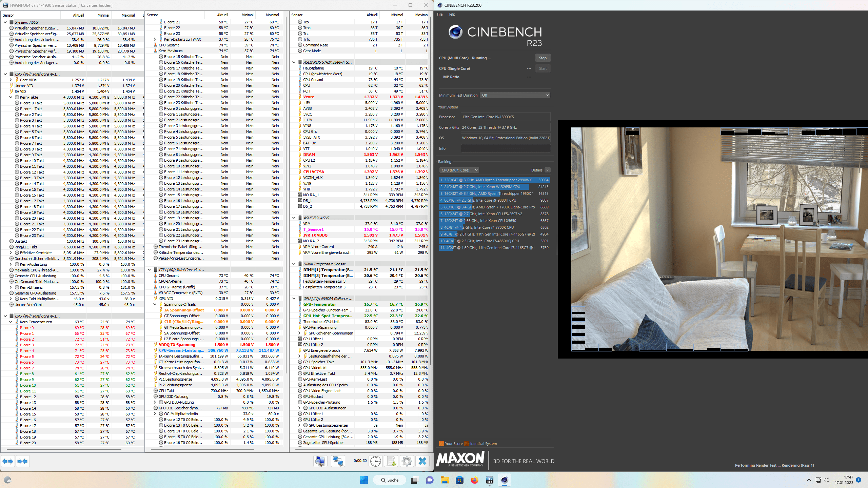Launch Firefox from the taskbar

pos(474,480)
